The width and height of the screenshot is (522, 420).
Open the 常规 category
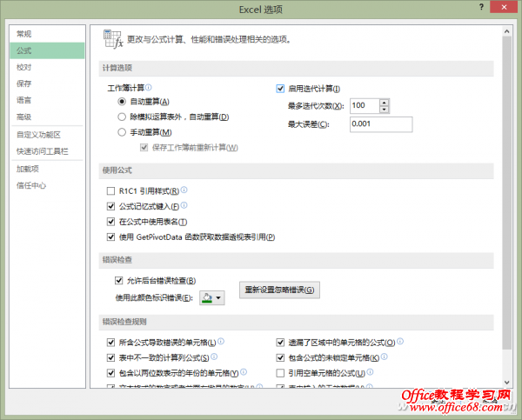(47, 34)
